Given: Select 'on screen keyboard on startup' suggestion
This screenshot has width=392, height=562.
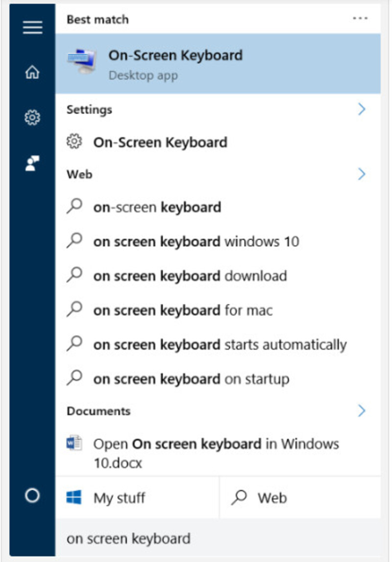Looking at the screenshot, I should point(218,379).
